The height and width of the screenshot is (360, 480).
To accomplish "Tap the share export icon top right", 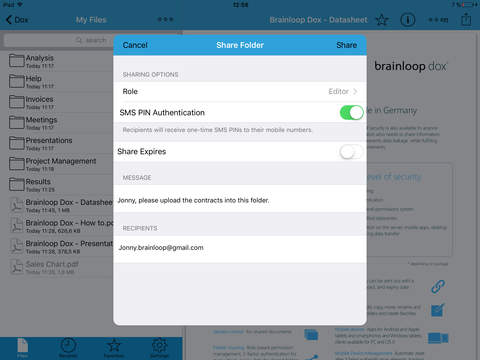I will tap(466, 19).
